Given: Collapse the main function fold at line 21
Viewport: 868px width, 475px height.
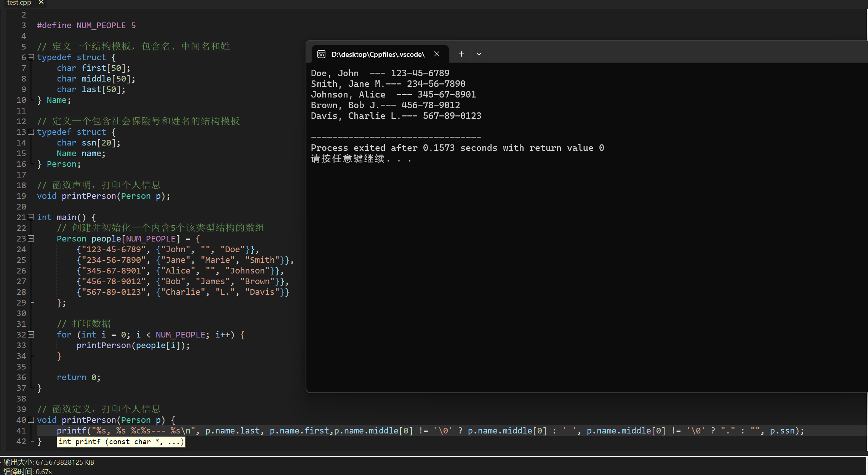Looking at the screenshot, I should 31,217.
